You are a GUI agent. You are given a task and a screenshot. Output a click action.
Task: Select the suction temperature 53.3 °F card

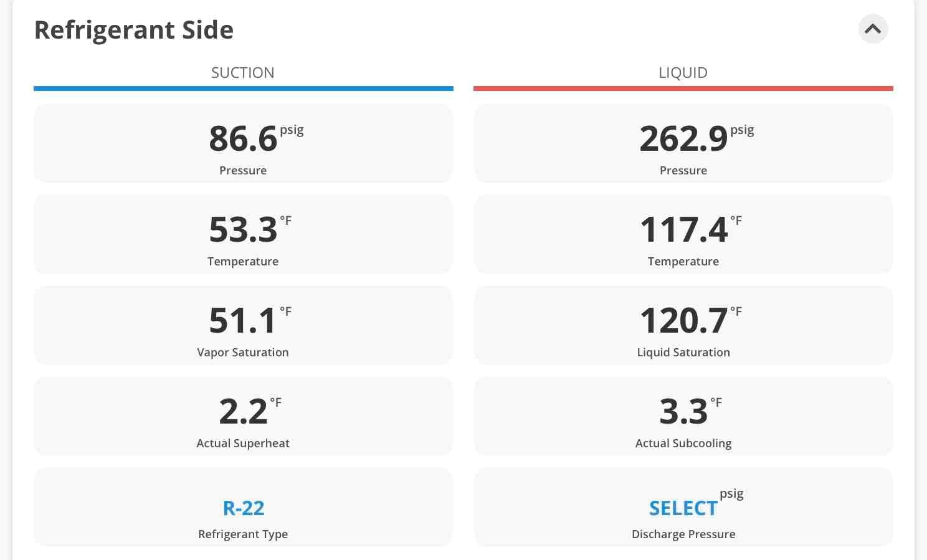tap(243, 234)
